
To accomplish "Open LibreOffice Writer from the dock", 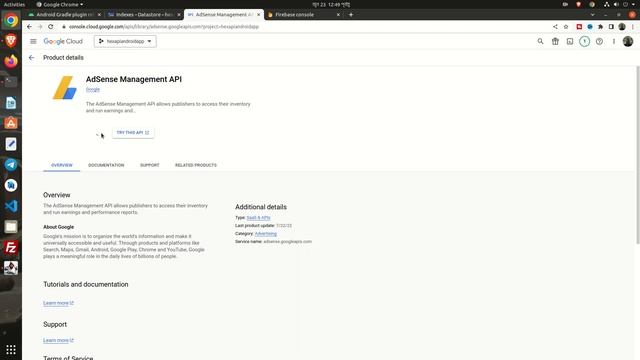I will tap(11, 103).
